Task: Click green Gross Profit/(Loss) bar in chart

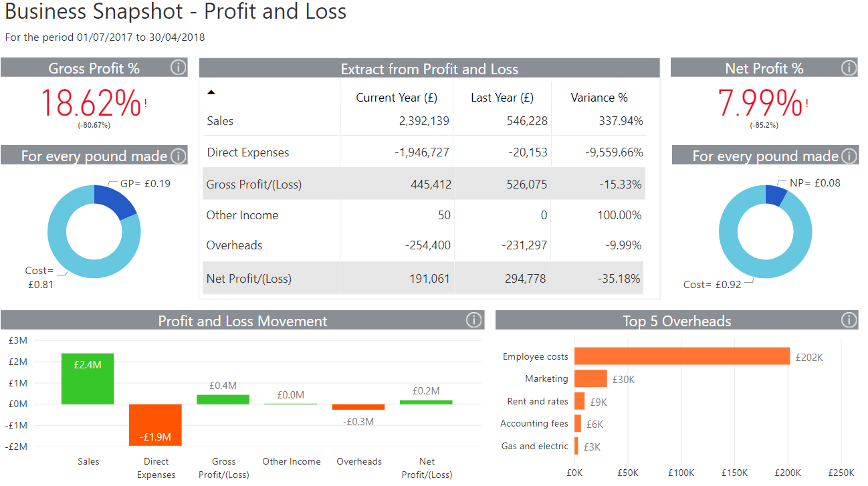Action: [223, 399]
